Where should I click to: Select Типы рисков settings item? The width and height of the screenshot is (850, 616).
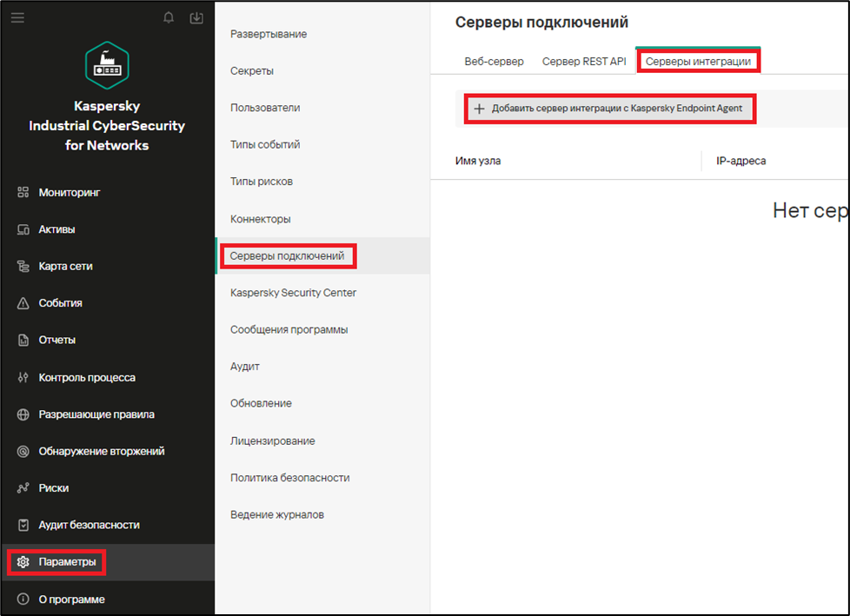coord(262,182)
